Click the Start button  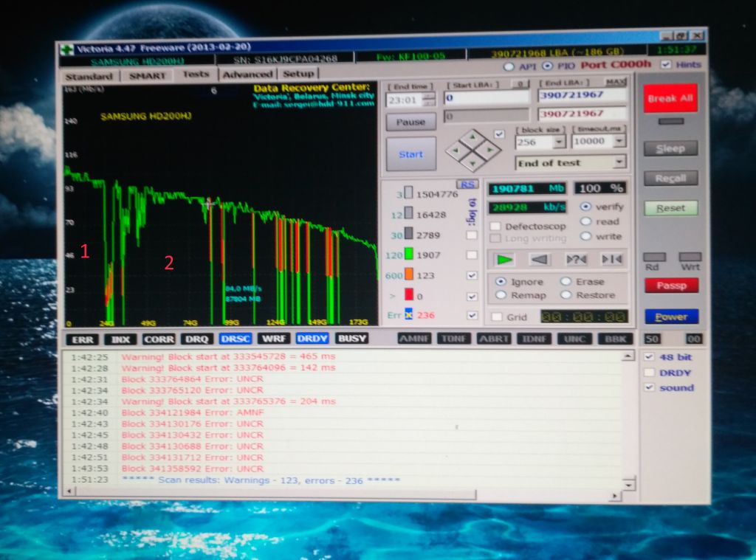pyautogui.click(x=410, y=154)
